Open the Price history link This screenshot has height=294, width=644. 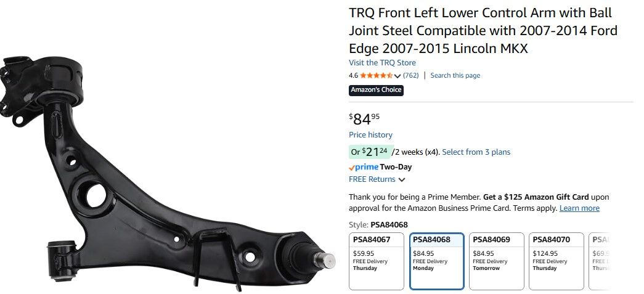[370, 135]
